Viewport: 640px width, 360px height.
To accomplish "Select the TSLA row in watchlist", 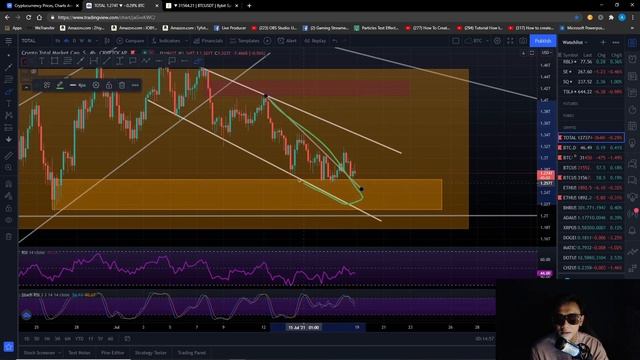I will (591, 92).
